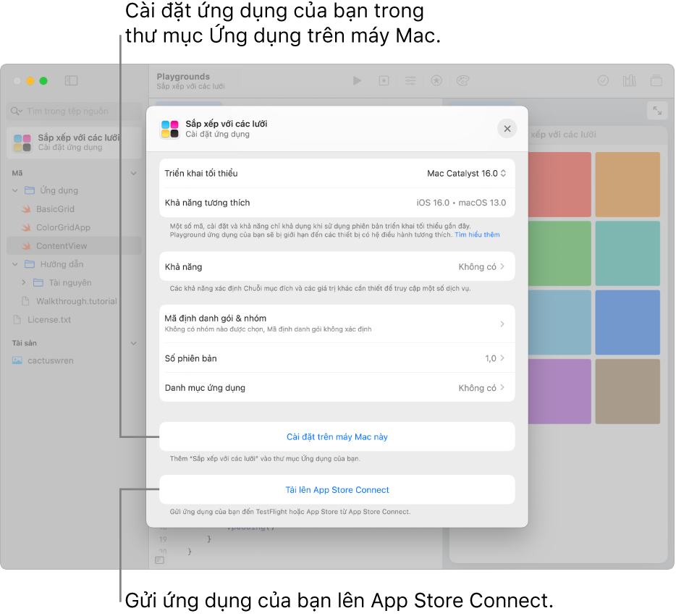The width and height of the screenshot is (676, 616).
Task: Click the Tìm trong tệp nguồn search field
Action: (x=74, y=111)
